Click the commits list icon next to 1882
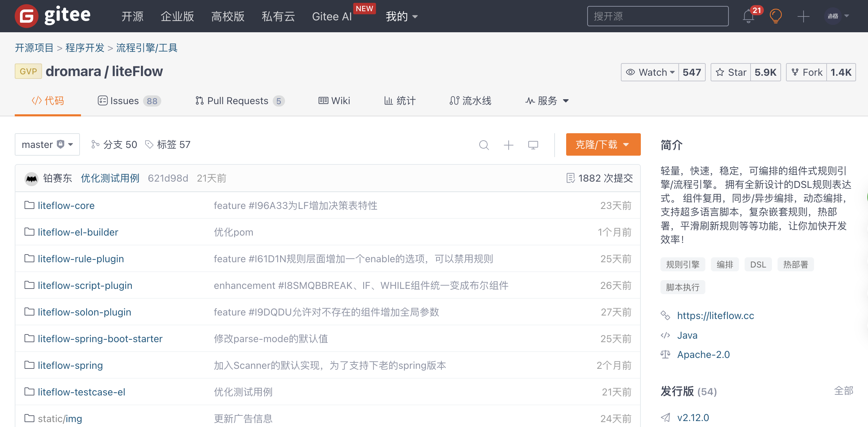Image resolution: width=868 pixels, height=427 pixels. point(570,178)
